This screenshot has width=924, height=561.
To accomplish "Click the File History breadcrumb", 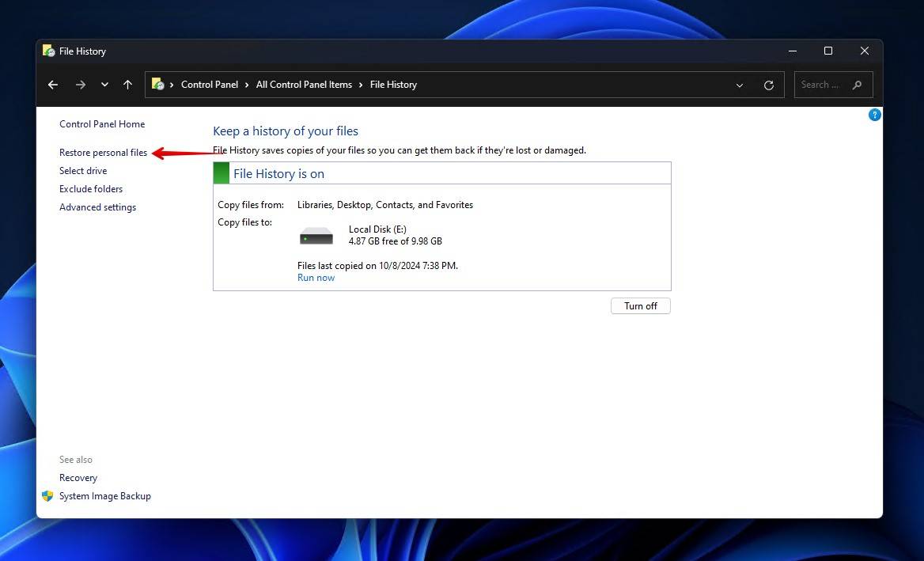I will coord(393,84).
